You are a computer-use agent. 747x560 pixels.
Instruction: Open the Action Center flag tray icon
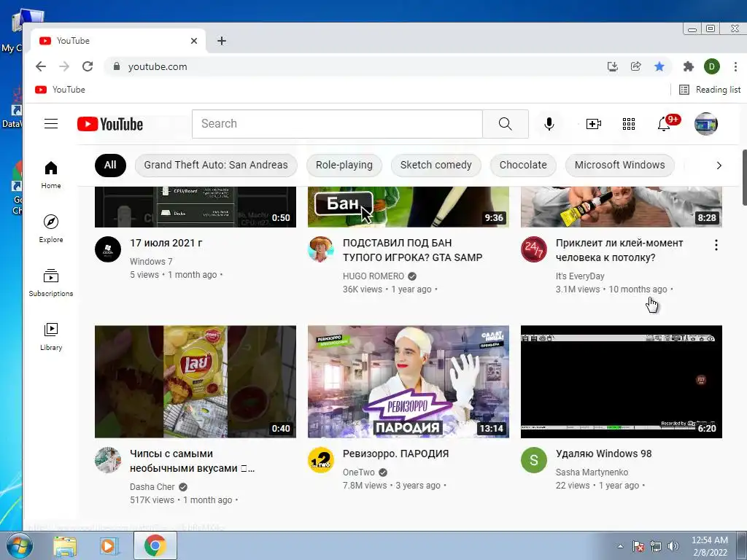(x=638, y=546)
